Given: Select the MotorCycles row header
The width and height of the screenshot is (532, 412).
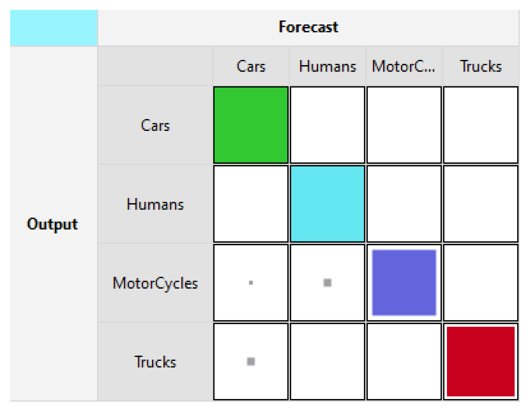Looking at the screenshot, I should pyautogui.click(x=155, y=283).
